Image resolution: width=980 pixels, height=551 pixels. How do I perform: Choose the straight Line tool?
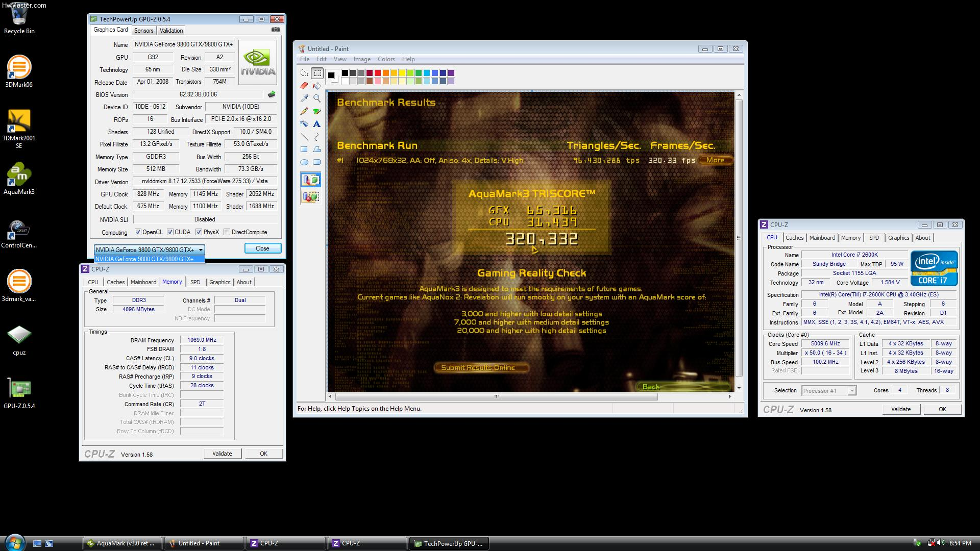[304, 137]
